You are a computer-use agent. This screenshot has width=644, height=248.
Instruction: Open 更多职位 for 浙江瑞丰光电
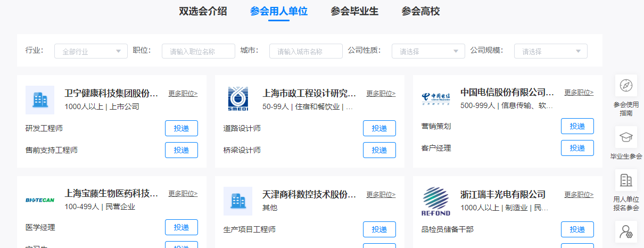[579, 195]
